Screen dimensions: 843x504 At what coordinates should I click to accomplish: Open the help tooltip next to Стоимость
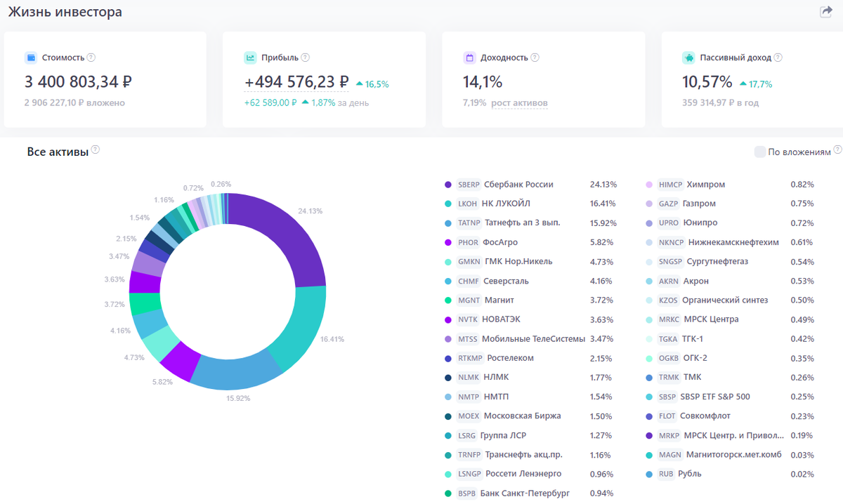click(91, 58)
